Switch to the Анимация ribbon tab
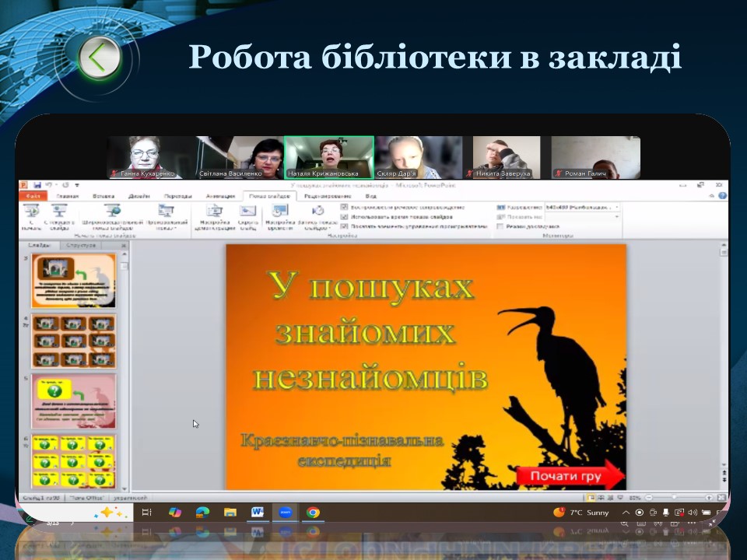747x560 pixels. (x=220, y=197)
